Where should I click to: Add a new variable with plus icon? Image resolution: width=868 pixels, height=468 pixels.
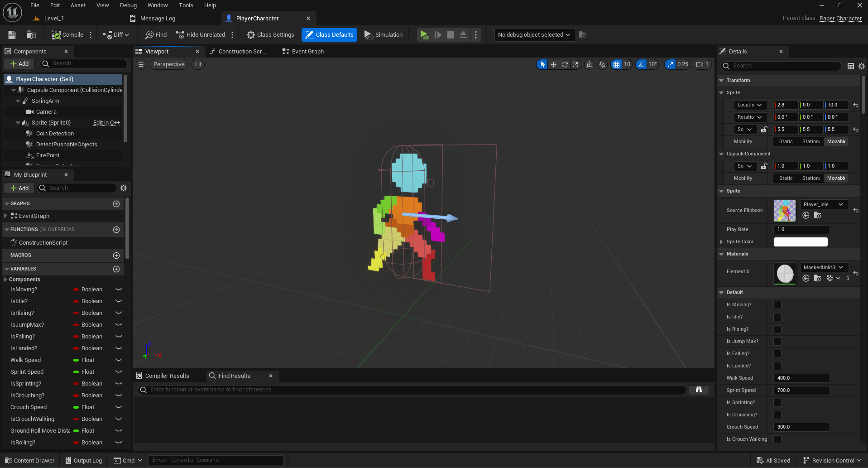click(x=116, y=269)
